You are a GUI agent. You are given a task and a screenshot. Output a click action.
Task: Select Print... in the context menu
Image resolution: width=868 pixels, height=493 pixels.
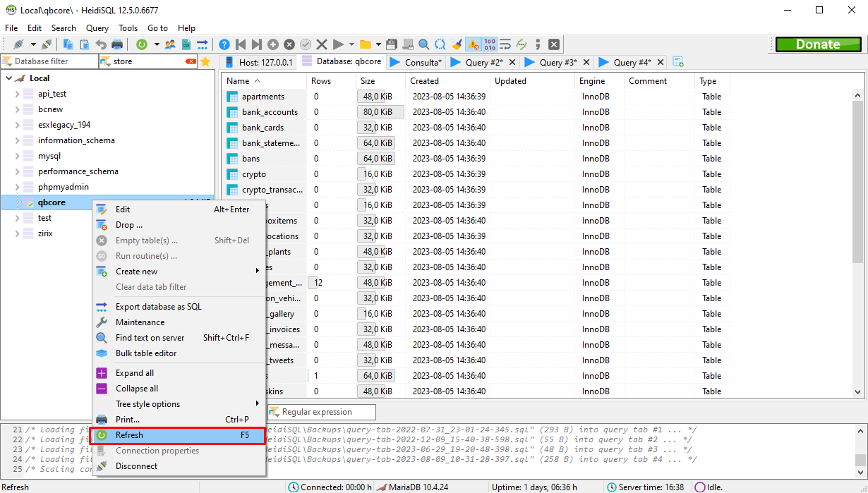[x=179, y=420]
